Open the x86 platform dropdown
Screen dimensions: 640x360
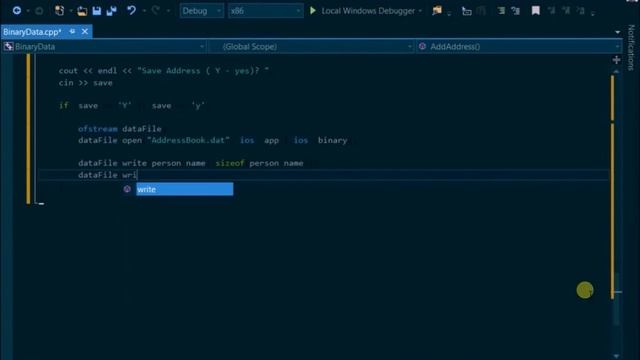(265, 11)
